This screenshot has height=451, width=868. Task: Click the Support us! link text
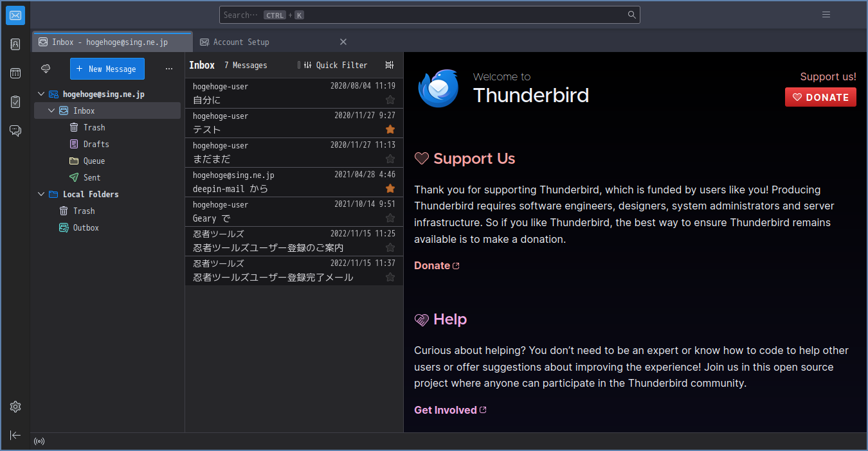click(x=828, y=76)
